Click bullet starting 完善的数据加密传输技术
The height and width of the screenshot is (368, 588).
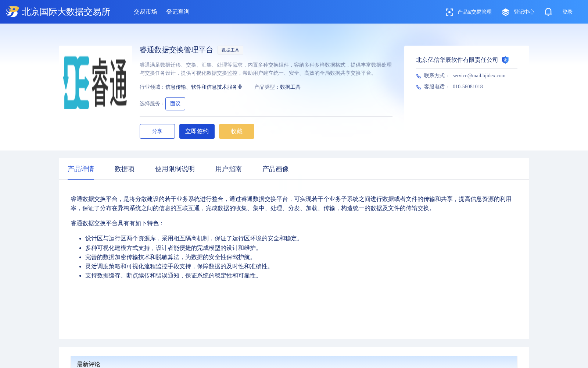coord(171,257)
